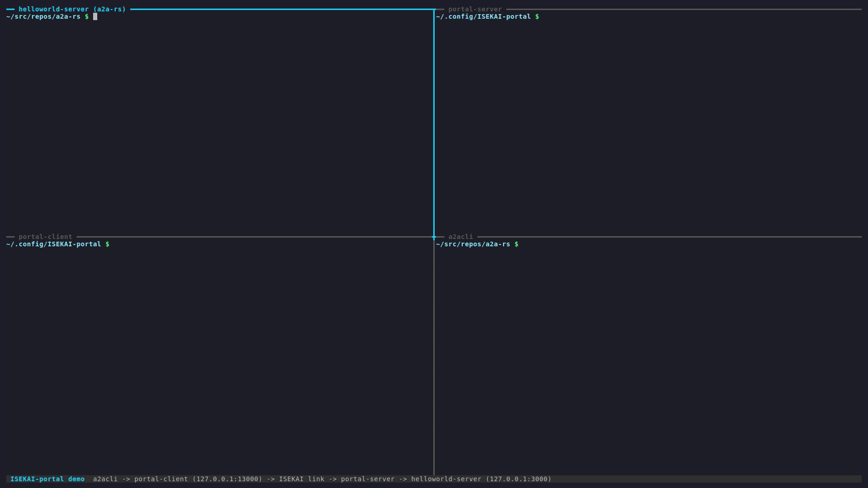Click the ~/src/repos/a2a-rs prompt in a2acli pane
Image resolution: width=868 pixels, height=488 pixels.
[x=477, y=244]
